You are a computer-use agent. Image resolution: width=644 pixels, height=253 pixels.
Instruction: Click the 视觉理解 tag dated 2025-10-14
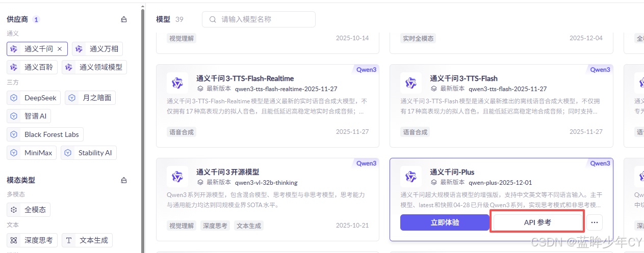point(182,38)
